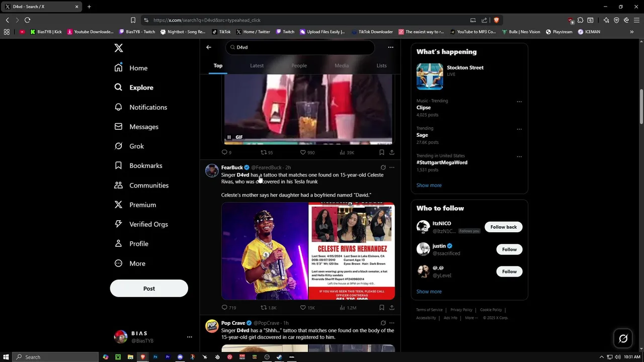Screen dimensions: 644x362
Task: Follow justin @ssacrificed
Action: [509, 249]
